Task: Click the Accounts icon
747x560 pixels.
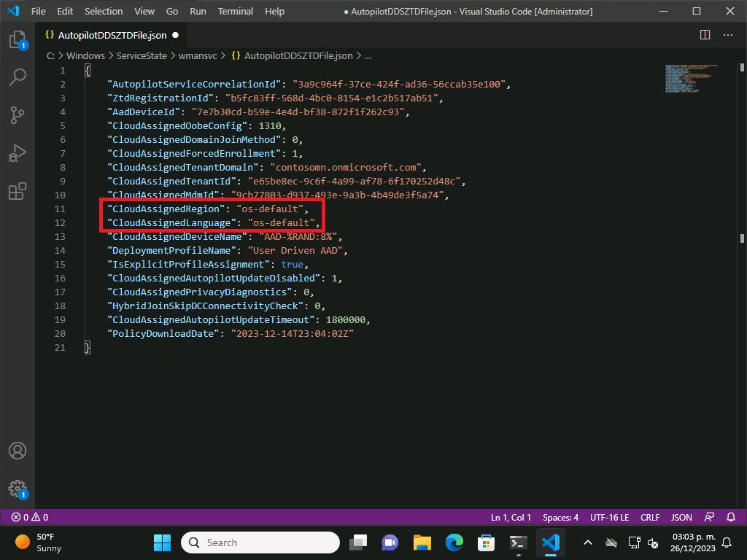Action: tap(18, 451)
